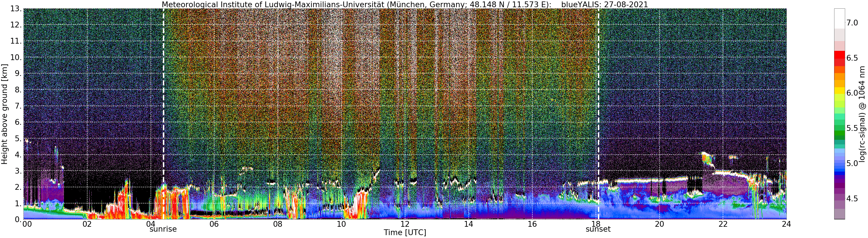
Task: Click the x-axis tick label '02'
Action: 87,224
